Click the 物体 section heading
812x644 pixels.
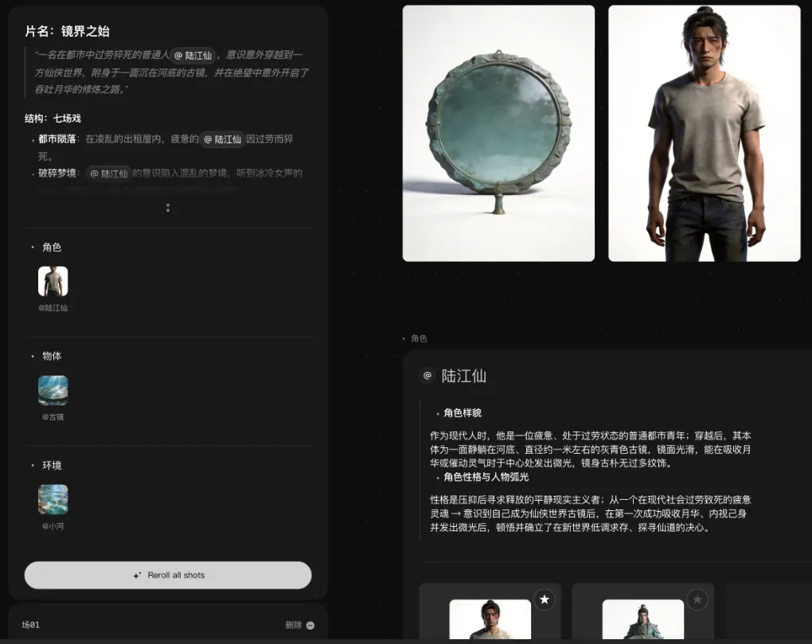click(52, 356)
